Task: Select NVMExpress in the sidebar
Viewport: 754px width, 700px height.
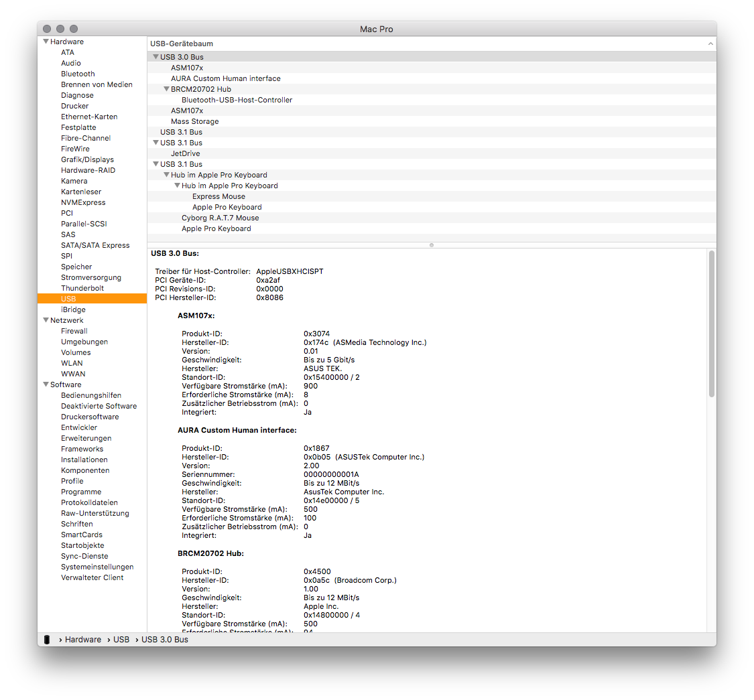Action: point(83,202)
